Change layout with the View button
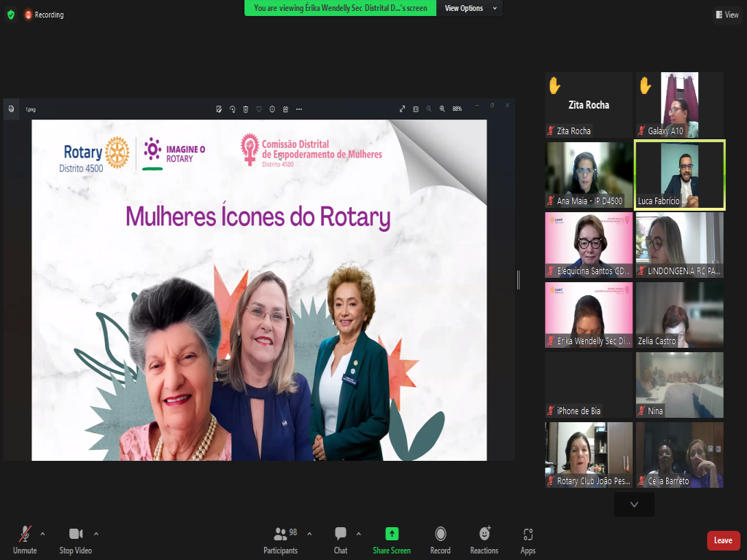Screen dimensions: 747x560 pos(727,15)
